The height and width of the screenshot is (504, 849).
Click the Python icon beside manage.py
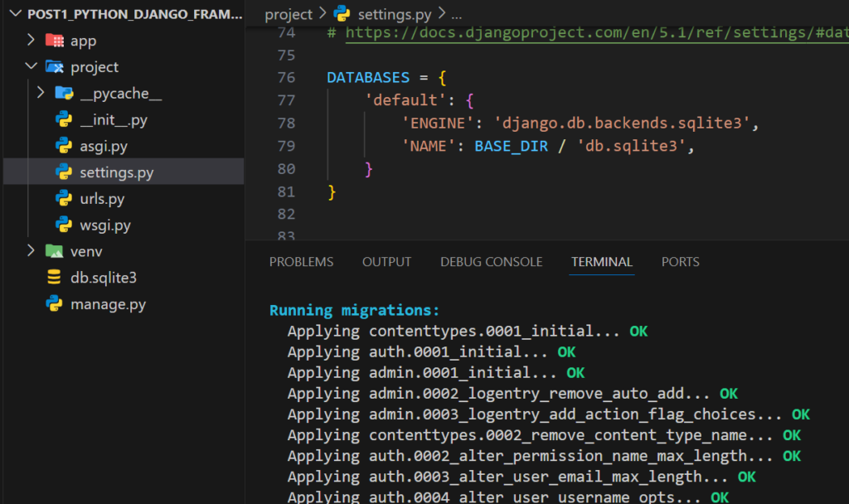click(54, 303)
